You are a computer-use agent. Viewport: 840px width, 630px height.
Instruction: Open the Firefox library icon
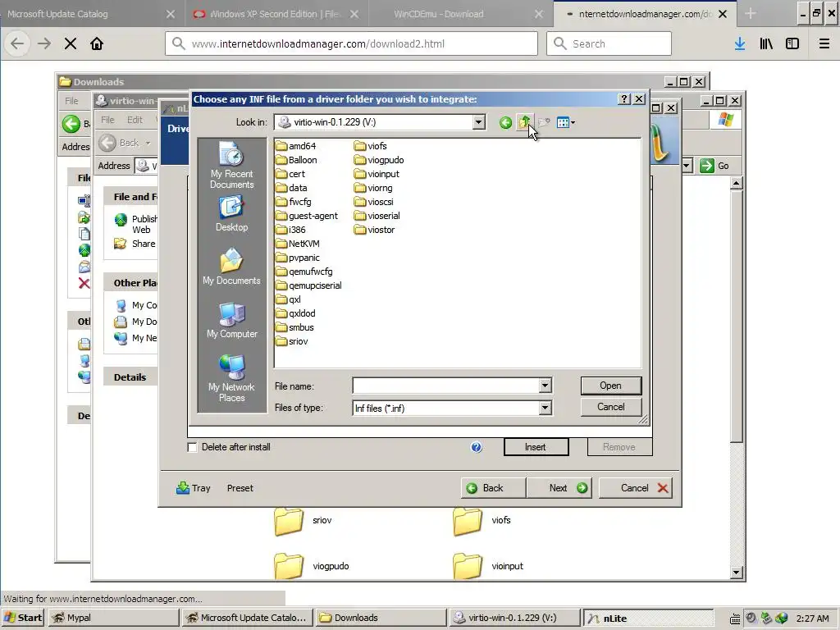pos(766,44)
